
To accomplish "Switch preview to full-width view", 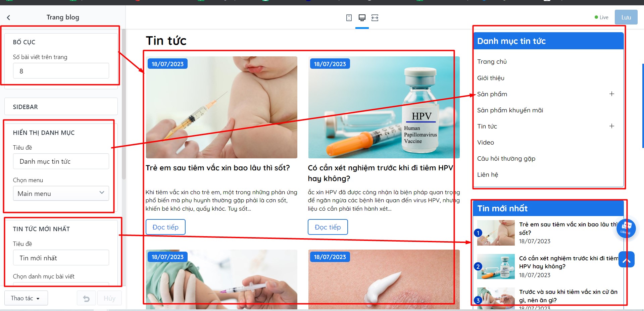I will pos(375,18).
